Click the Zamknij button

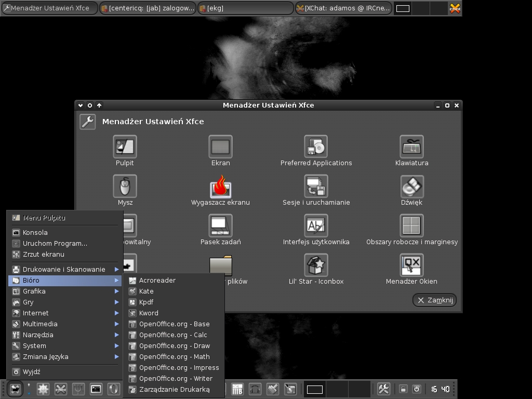click(435, 300)
